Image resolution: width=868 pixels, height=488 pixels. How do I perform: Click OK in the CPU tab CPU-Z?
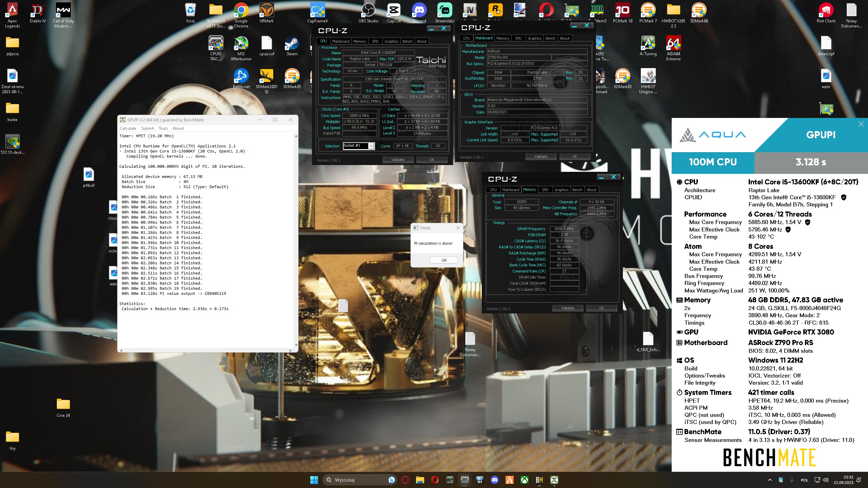point(432,160)
